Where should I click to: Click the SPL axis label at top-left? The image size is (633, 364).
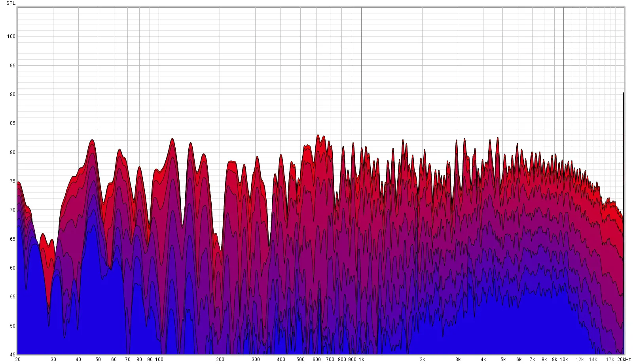pos(11,3)
